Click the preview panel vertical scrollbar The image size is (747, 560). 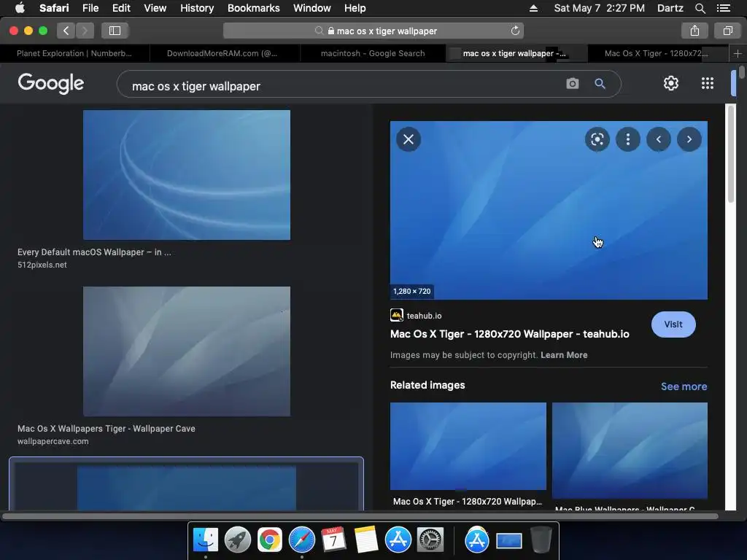pos(731,155)
